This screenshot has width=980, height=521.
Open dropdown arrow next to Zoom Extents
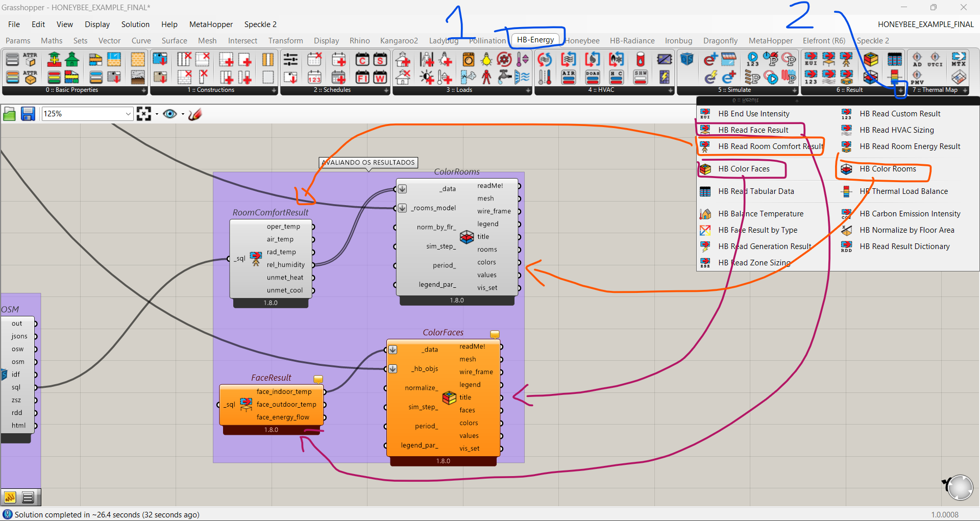point(157,114)
